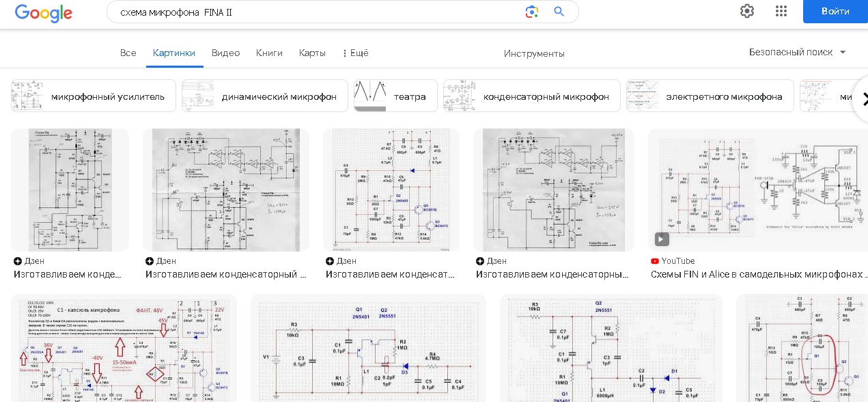Click the YouTube source icon

click(x=655, y=261)
